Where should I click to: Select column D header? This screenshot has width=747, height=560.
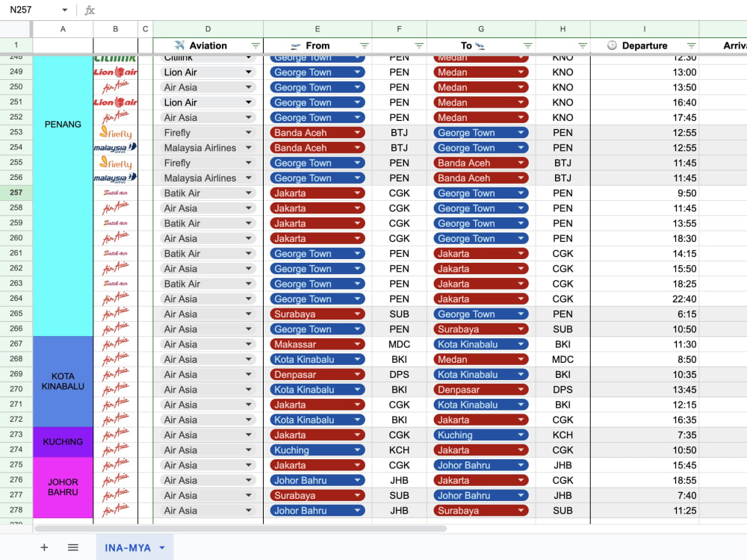point(208,29)
